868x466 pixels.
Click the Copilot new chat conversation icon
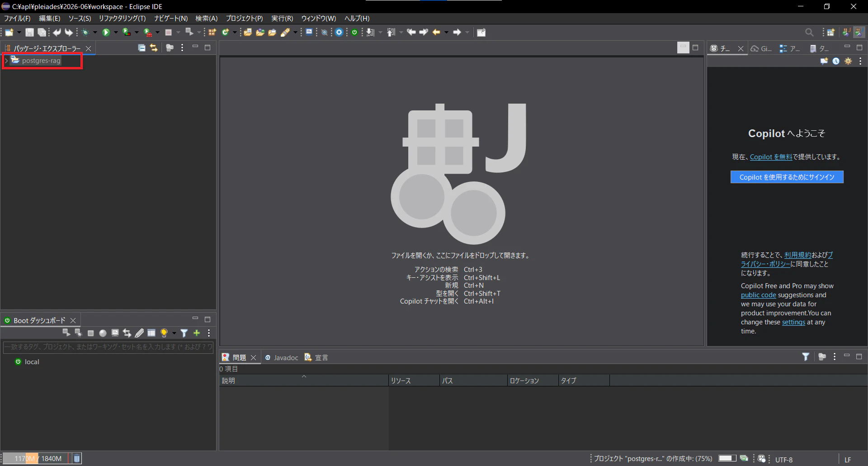824,61
